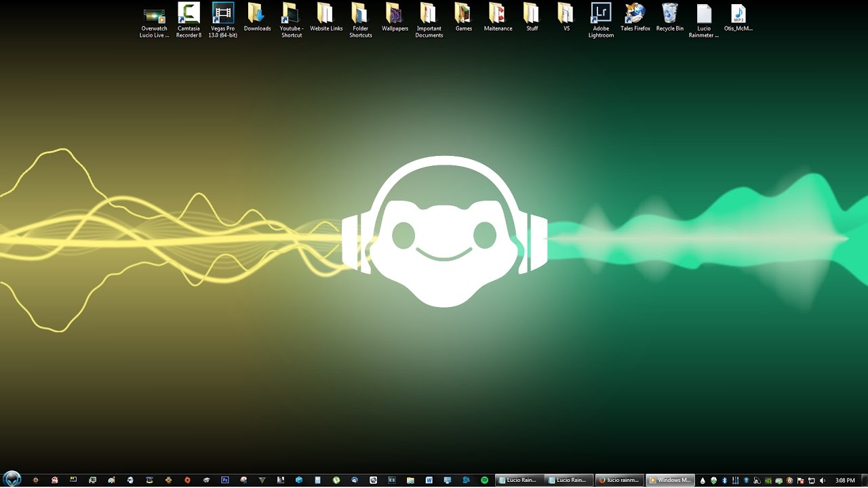Screen dimensions: 868x488
Task: Switch to the second Lucio Rain... taskbar window
Action: 570,480
